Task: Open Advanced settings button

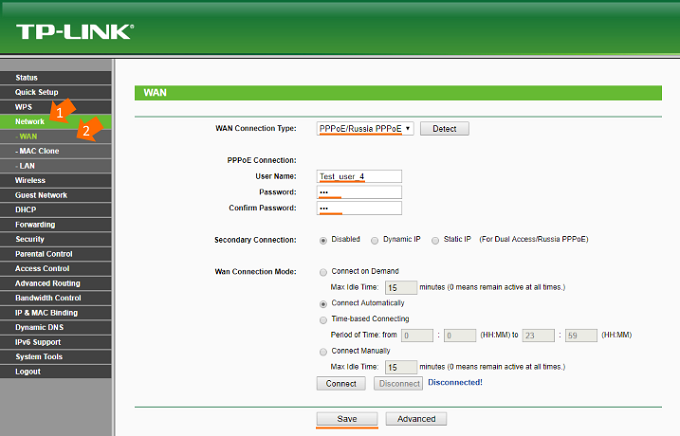Action: click(x=416, y=419)
